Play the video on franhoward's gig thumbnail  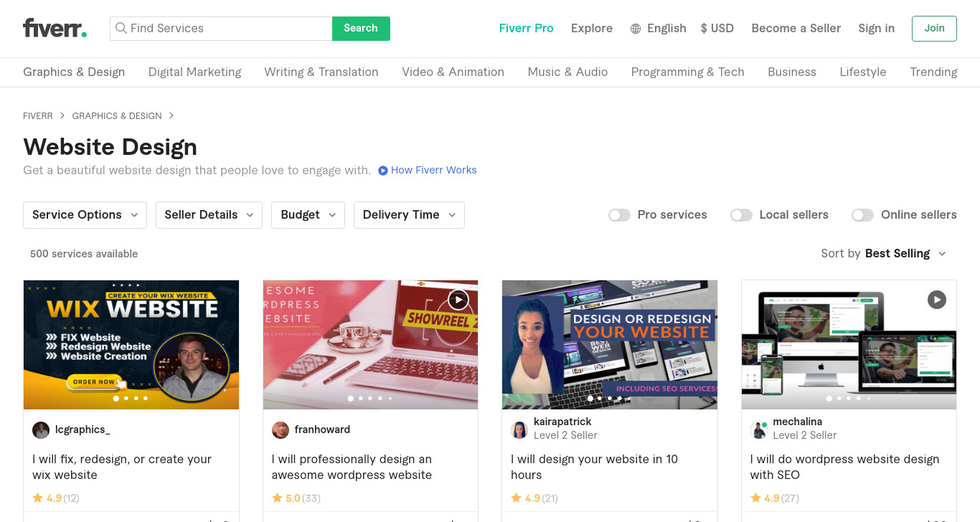point(458,299)
